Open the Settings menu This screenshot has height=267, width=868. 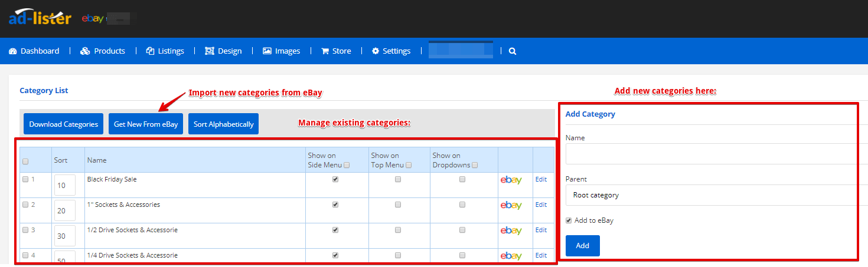point(391,51)
